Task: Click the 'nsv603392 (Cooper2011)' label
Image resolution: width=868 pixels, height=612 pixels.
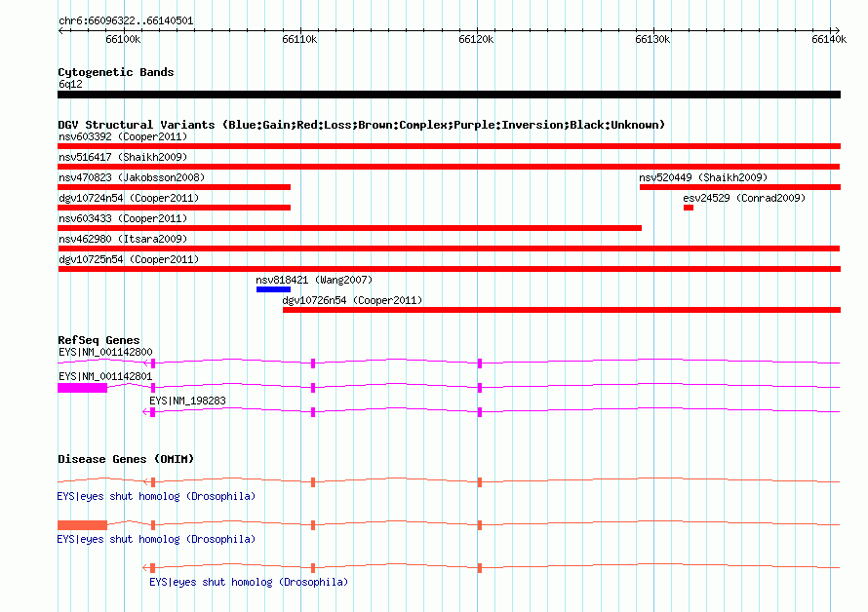Action: pyautogui.click(x=123, y=136)
